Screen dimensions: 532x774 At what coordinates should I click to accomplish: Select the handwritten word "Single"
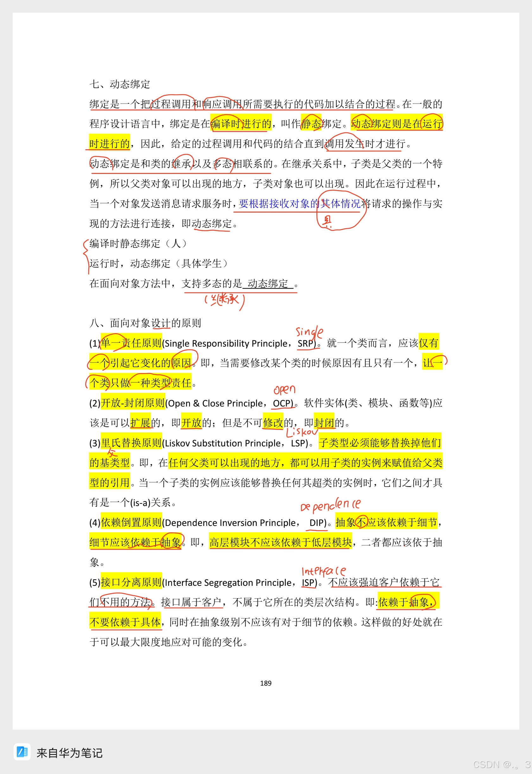tap(309, 332)
